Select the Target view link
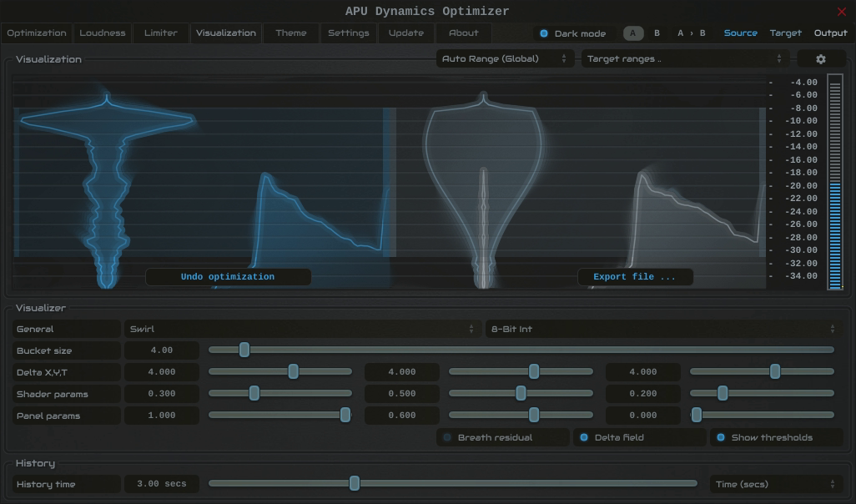Image resolution: width=856 pixels, height=504 pixels. click(x=786, y=33)
